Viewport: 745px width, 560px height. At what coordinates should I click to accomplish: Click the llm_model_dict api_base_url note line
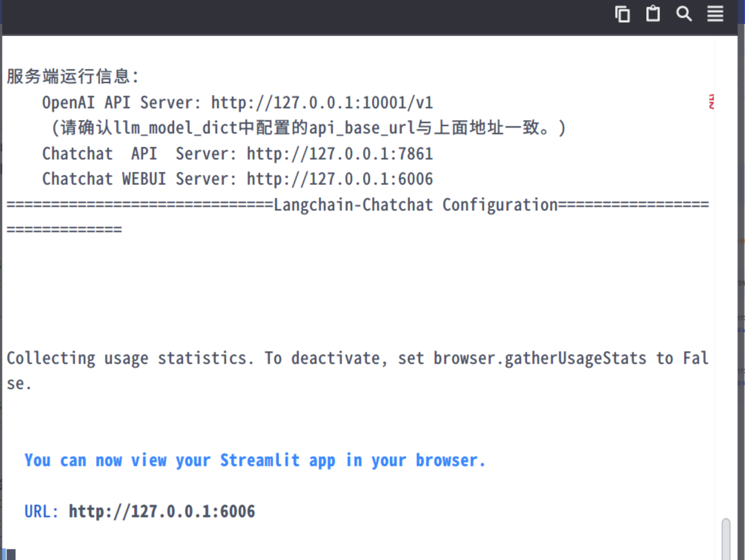click(x=308, y=128)
